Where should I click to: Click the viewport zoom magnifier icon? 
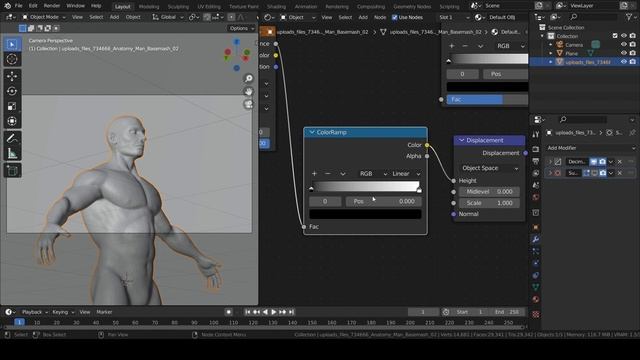pos(248,78)
